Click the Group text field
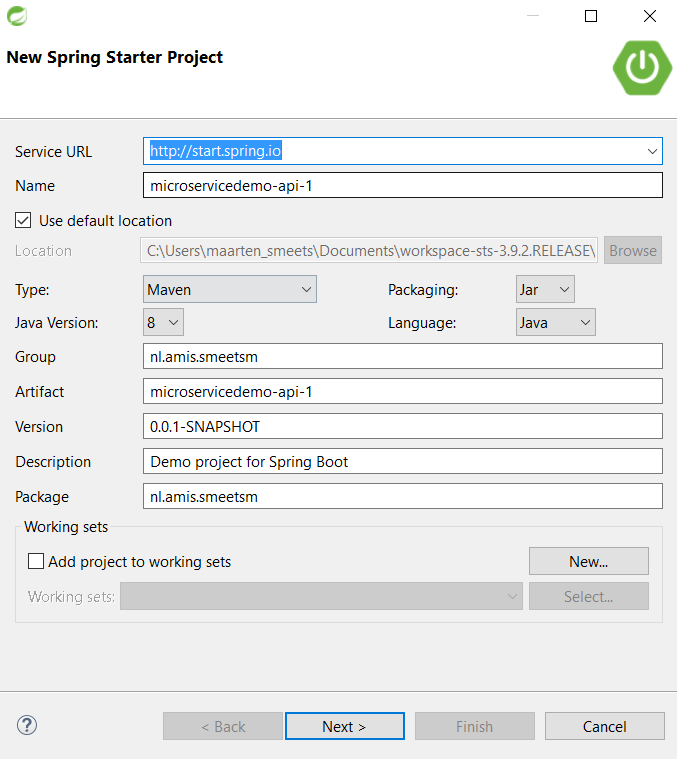 coord(403,356)
